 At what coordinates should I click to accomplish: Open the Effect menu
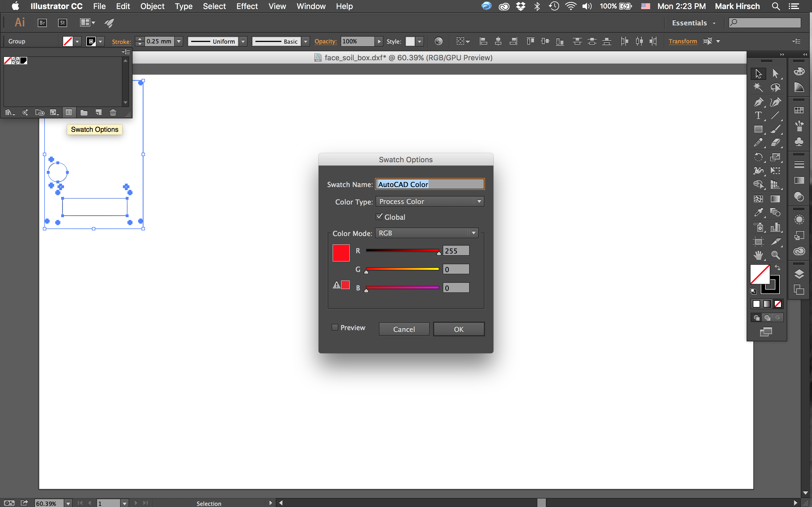coord(246,6)
